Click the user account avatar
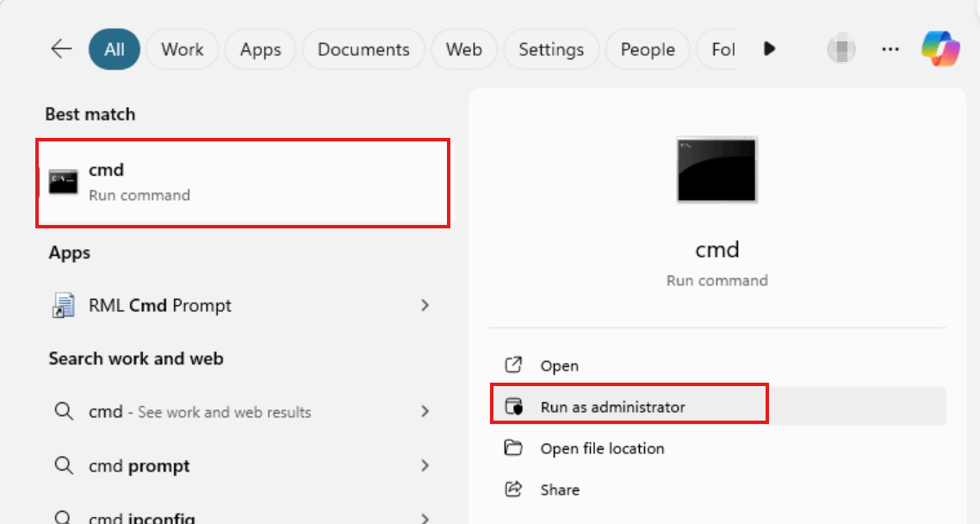This screenshot has width=980, height=524. 841,49
